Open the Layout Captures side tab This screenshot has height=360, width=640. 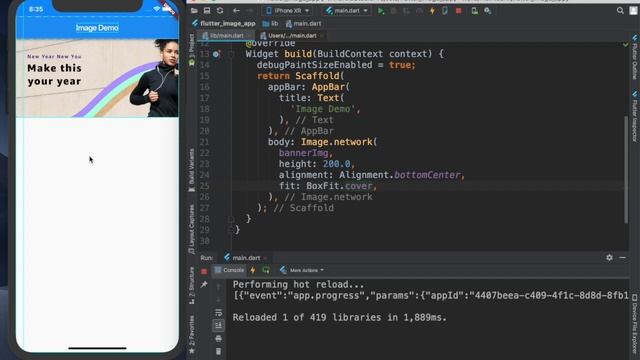(x=191, y=229)
